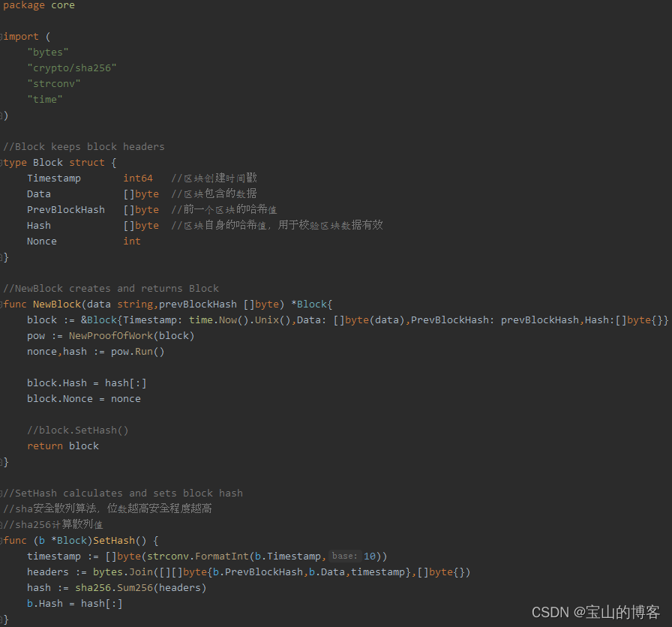This screenshot has height=627, width=672.
Task: Click the 'int' type of the Nonce field
Action: coord(132,241)
